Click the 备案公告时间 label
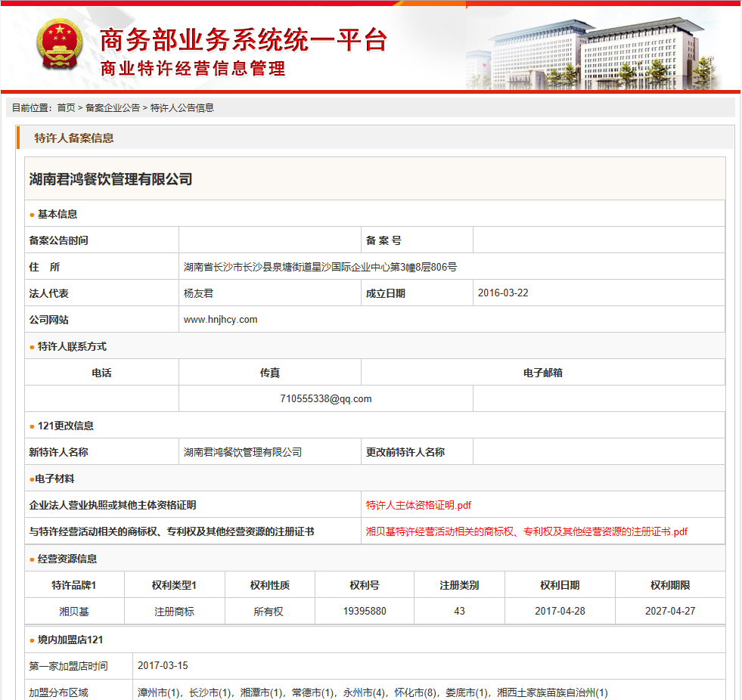 58,240
